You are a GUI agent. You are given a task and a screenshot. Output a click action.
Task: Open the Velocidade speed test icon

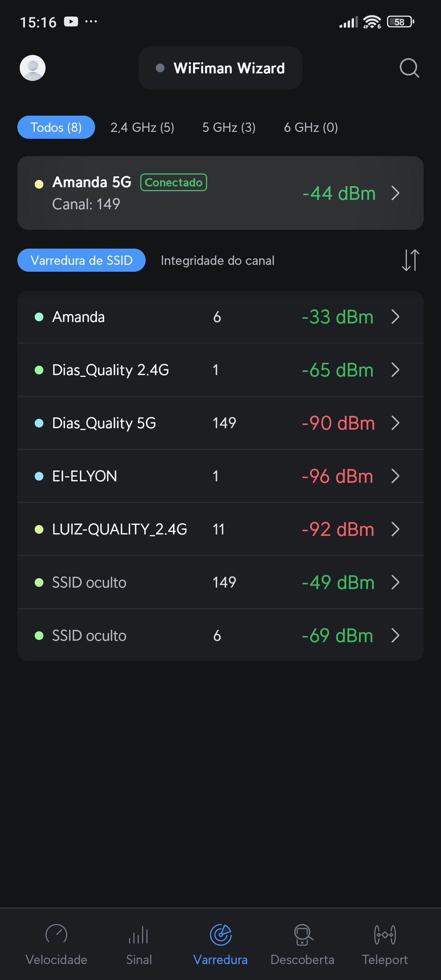tap(56, 934)
